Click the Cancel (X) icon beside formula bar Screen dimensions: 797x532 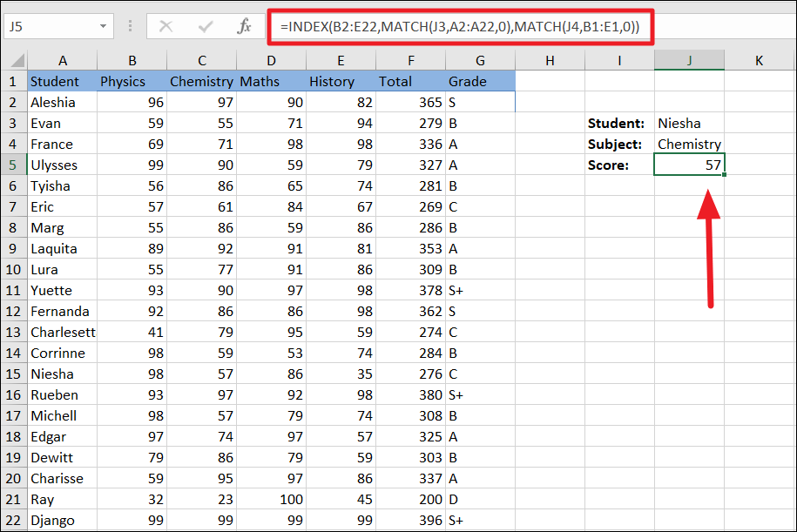[165, 27]
